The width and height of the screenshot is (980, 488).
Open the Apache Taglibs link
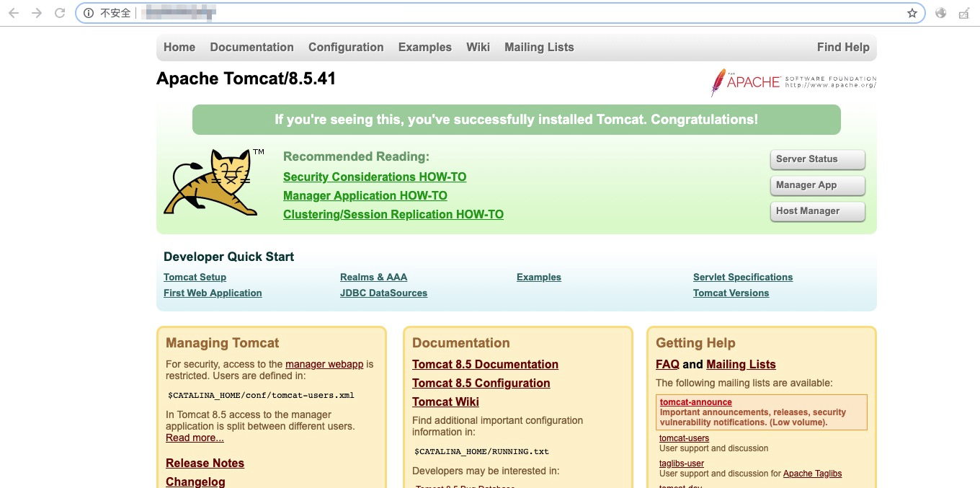[x=812, y=474]
